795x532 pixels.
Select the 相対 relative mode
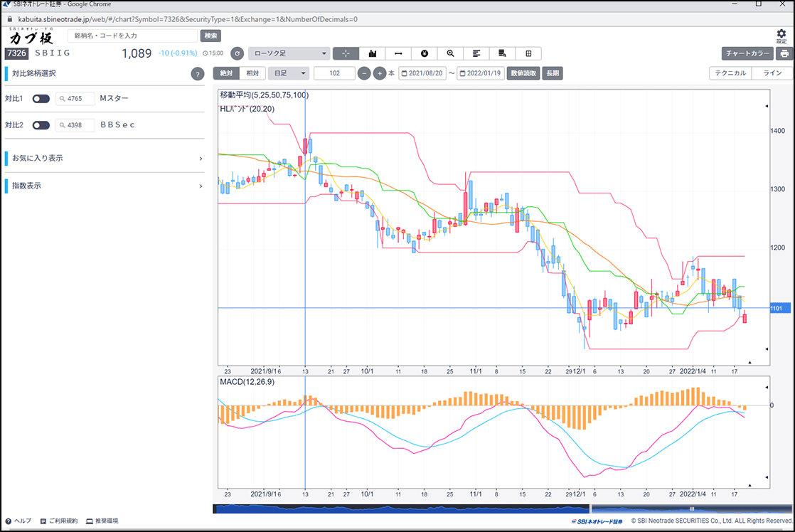[252, 73]
